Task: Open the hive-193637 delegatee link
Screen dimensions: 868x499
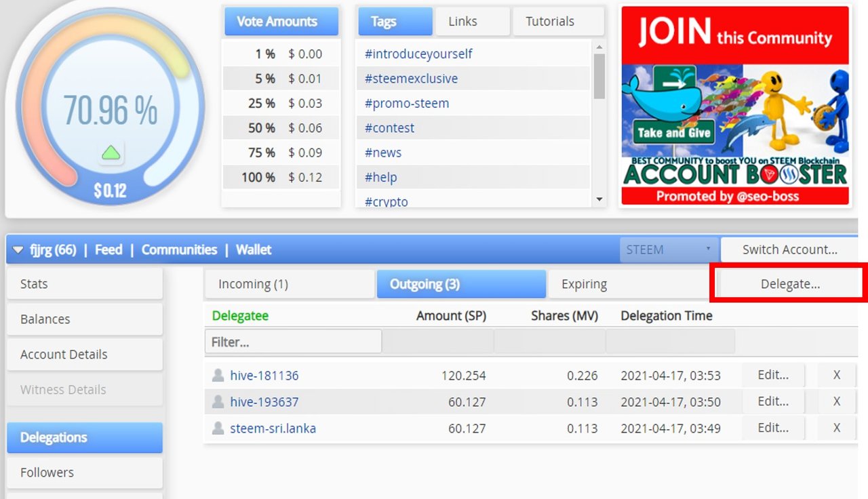Action: click(x=264, y=401)
